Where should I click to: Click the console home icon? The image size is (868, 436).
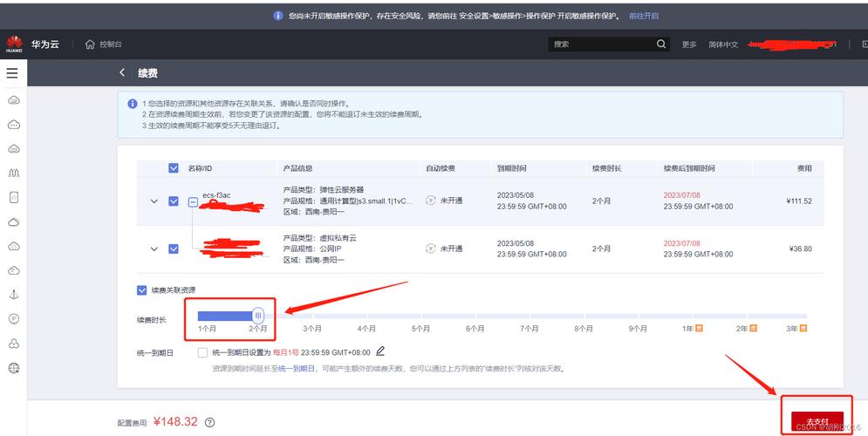[90, 44]
